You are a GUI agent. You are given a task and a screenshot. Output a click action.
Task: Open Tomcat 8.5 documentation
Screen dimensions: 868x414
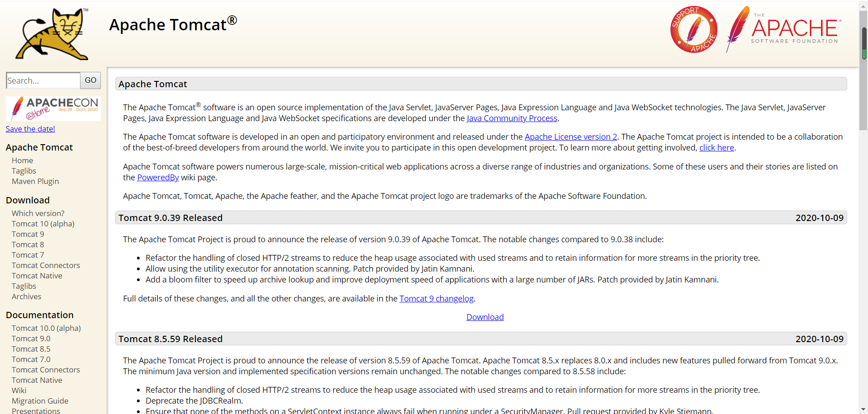click(x=31, y=349)
